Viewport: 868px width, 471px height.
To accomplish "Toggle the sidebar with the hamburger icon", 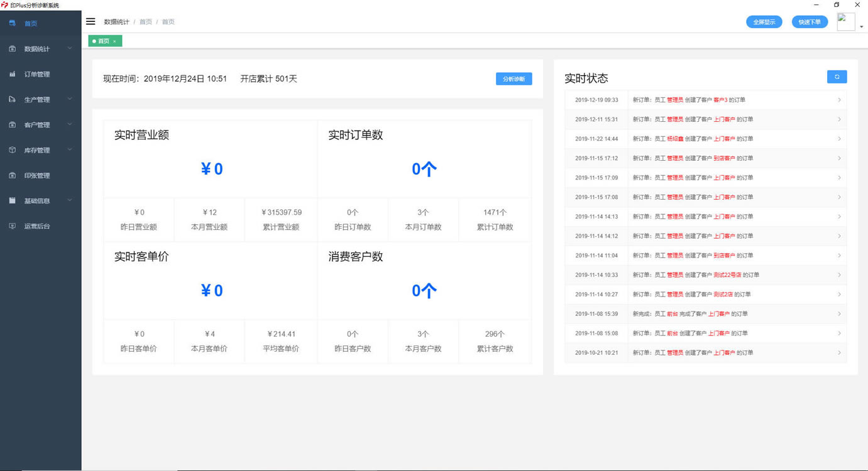I will (x=91, y=21).
